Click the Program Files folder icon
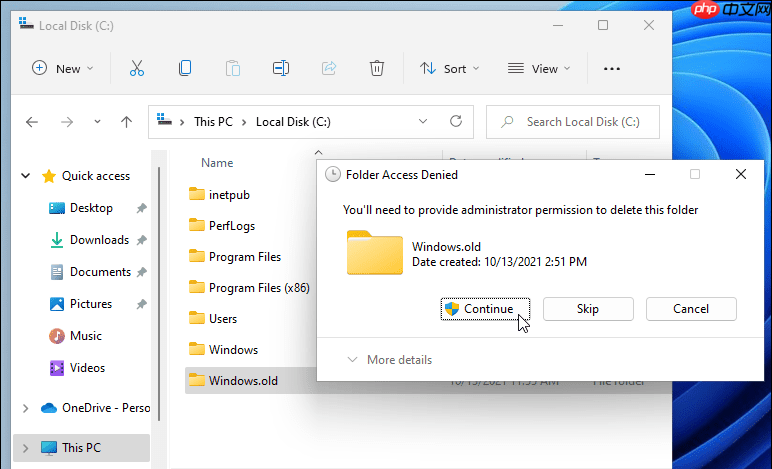The width and height of the screenshot is (772, 469). coord(197,256)
